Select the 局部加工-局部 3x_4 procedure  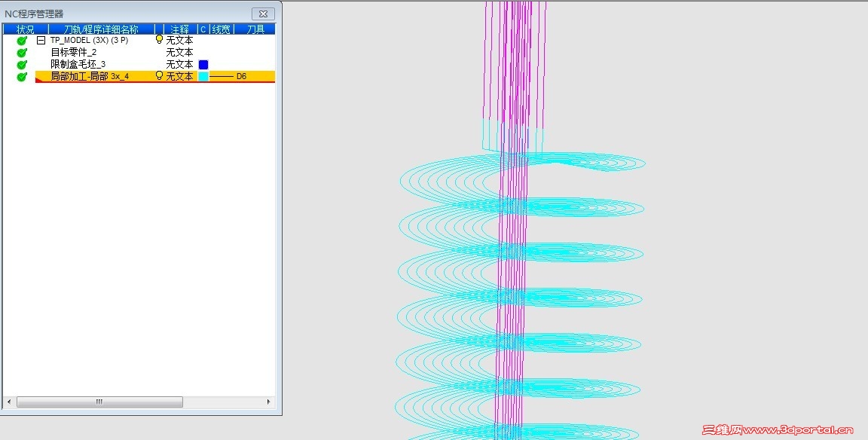(90, 76)
